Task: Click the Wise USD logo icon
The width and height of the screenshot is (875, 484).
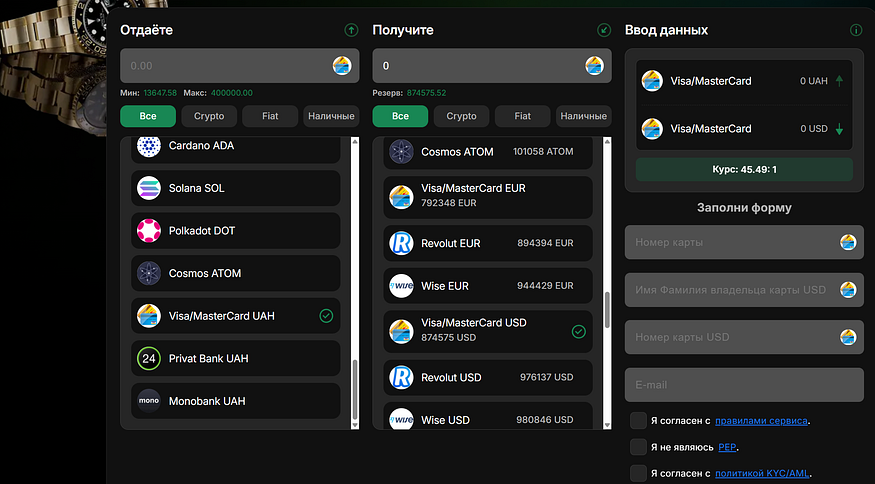Action: pos(401,419)
